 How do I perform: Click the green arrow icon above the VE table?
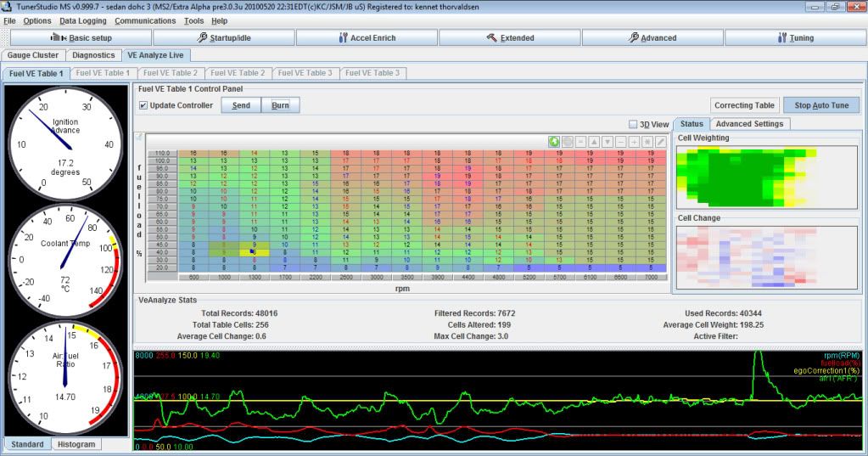[554, 141]
